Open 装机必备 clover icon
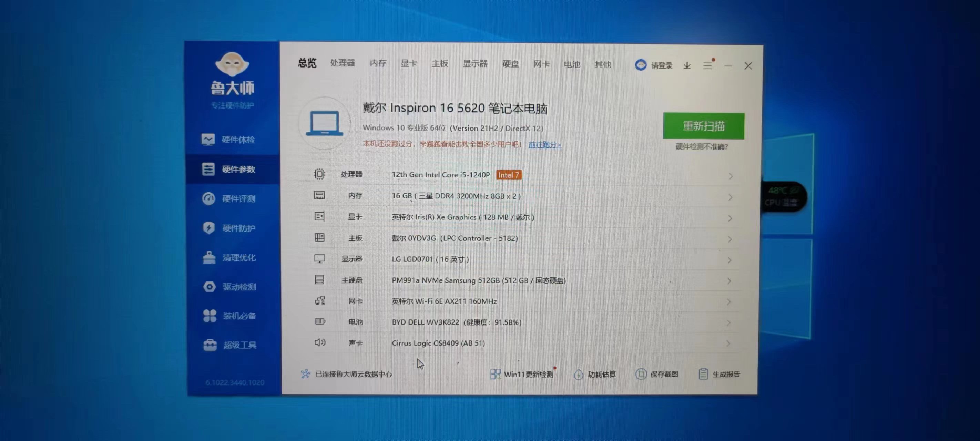The width and height of the screenshot is (980, 441). pos(210,316)
